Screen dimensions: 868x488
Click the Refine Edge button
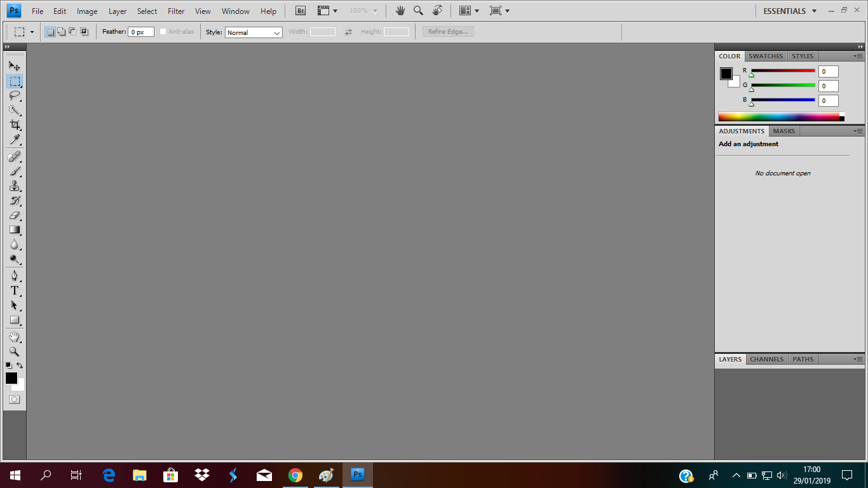(x=448, y=32)
